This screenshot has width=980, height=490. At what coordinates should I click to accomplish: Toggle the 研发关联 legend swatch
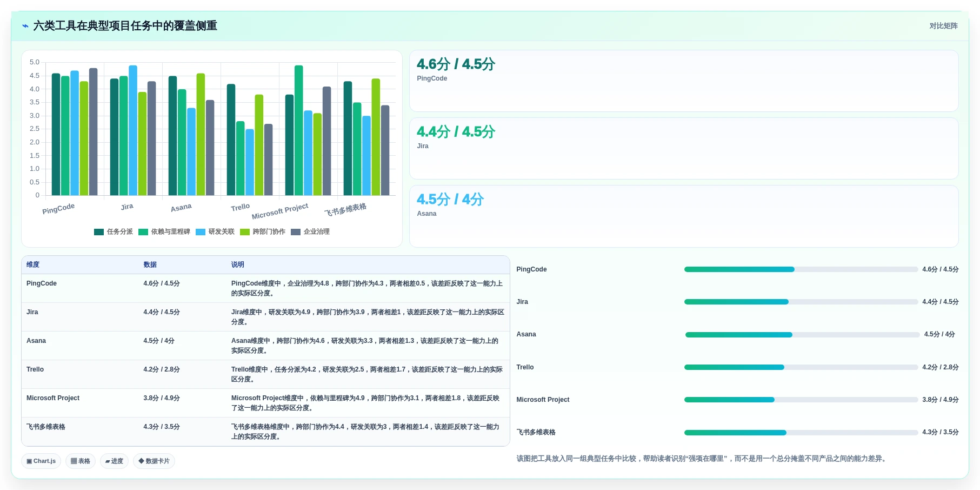coord(201,232)
